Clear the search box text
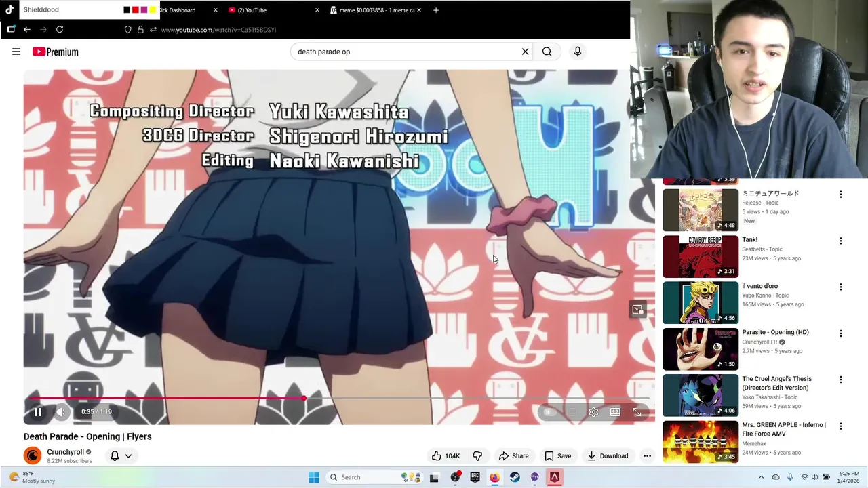868x488 pixels. pos(525,52)
